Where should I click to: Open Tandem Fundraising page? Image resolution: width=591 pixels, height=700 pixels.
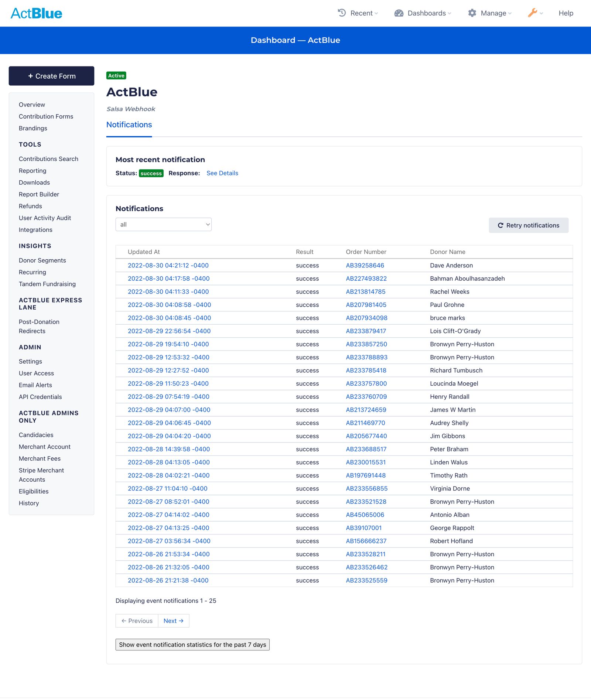(47, 284)
